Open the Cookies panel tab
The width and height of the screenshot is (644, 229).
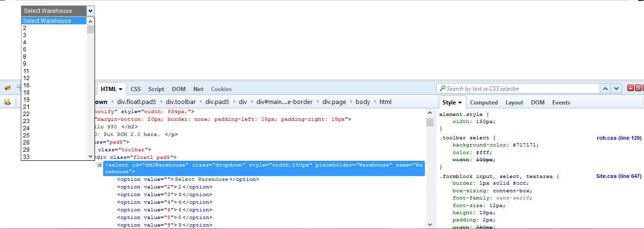(x=221, y=89)
